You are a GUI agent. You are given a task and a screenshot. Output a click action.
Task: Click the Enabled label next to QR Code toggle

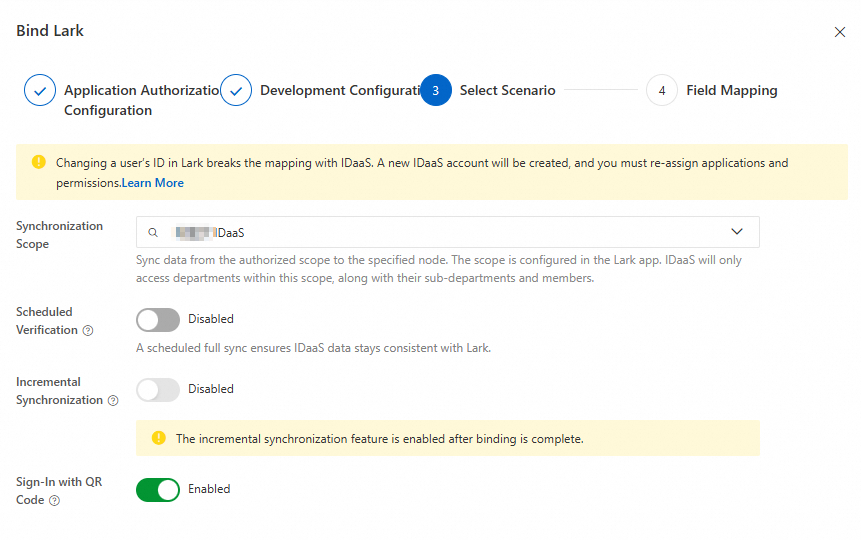pyautogui.click(x=209, y=489)
